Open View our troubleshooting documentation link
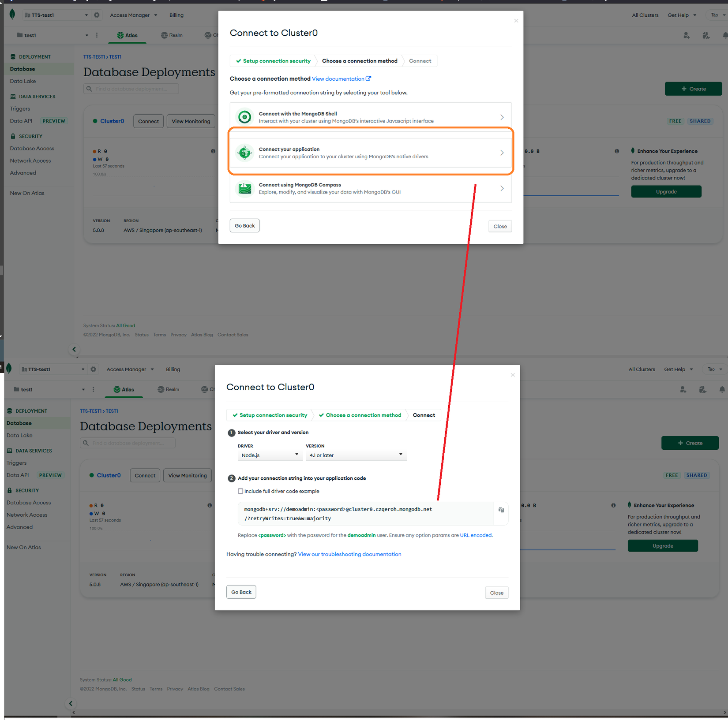 [x=349, y=554]
